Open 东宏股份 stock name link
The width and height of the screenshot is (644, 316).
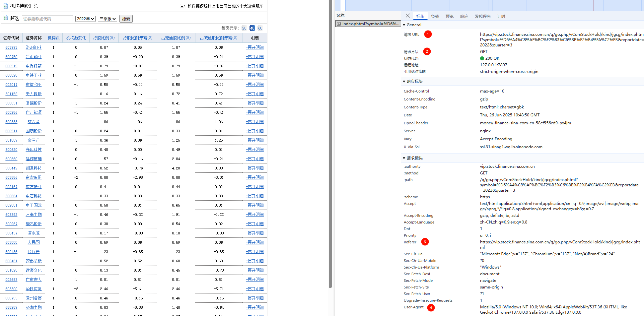(34, 177)
